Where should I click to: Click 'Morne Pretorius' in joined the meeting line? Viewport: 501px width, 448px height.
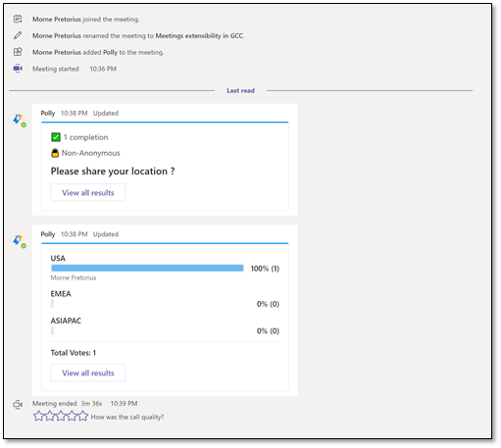click(x=57, y=20)
